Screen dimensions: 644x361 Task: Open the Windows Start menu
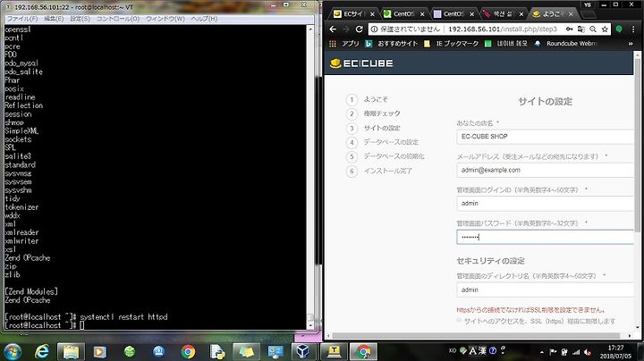pyautogui.click(x=13, y=351)
